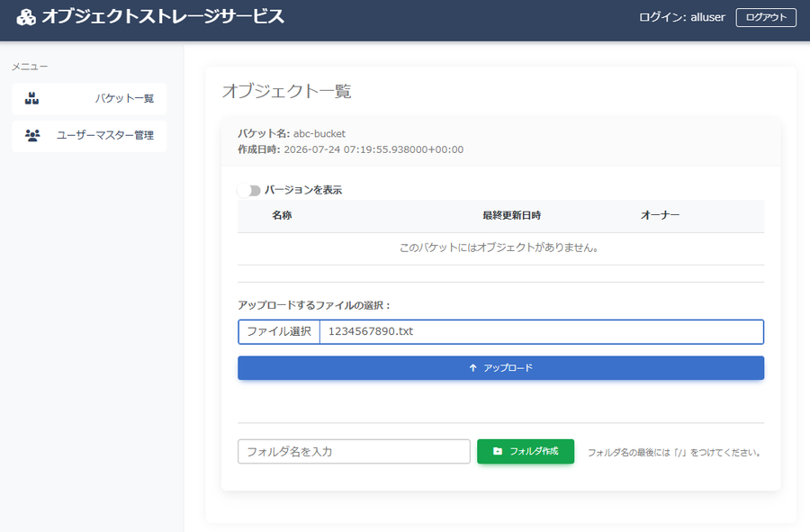Click the ログアウト button

pyautogui.click(x=766, y=17)
